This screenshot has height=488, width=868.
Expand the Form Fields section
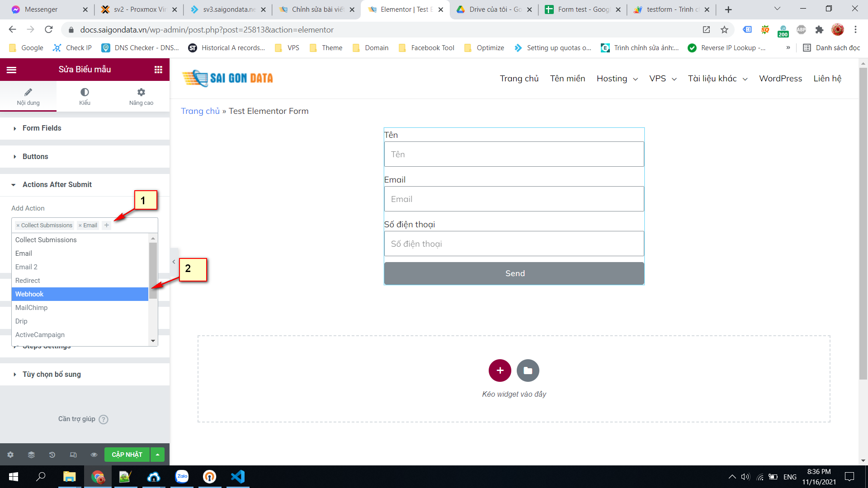[85, 128]
